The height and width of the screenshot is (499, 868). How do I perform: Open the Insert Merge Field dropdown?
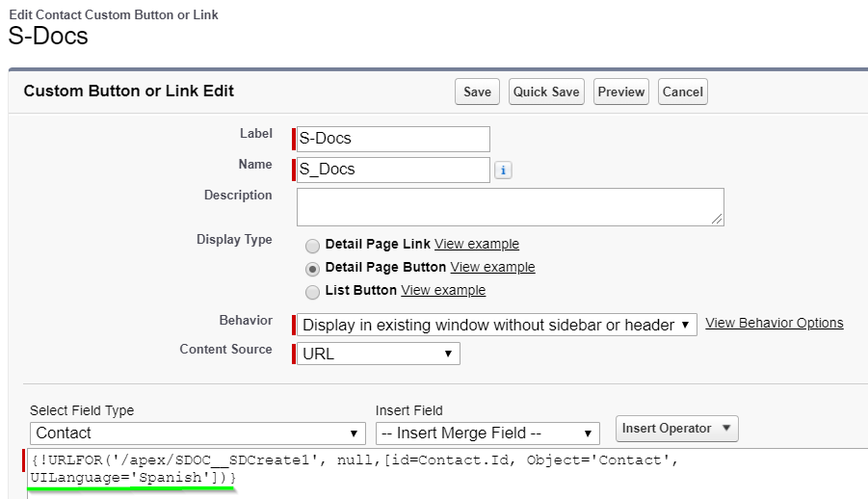[487, 433]
